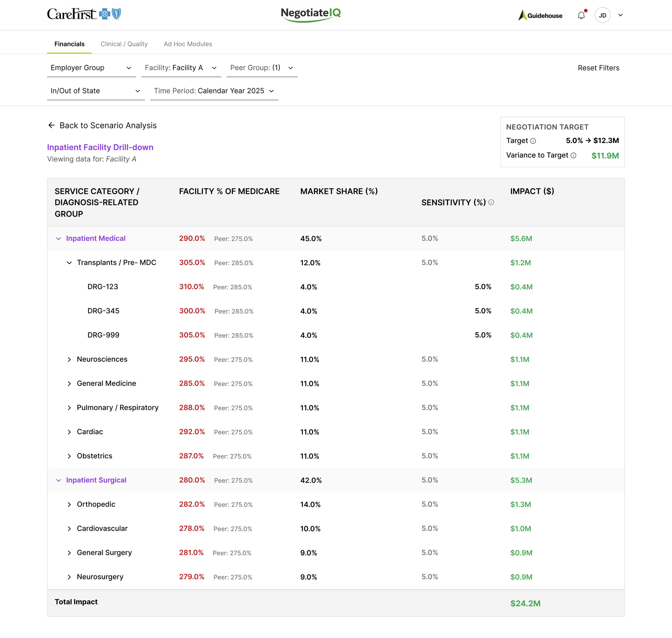The width and height of the screenshot is (672, 638).
Task: Click the Variance to Target info icon
Action: pyautogui.click(x=573, y=155)
